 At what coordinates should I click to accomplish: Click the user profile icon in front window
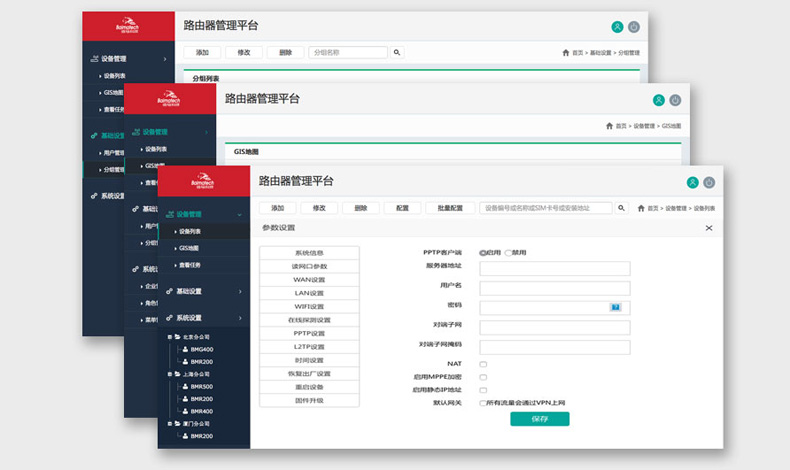click(692, 182)
